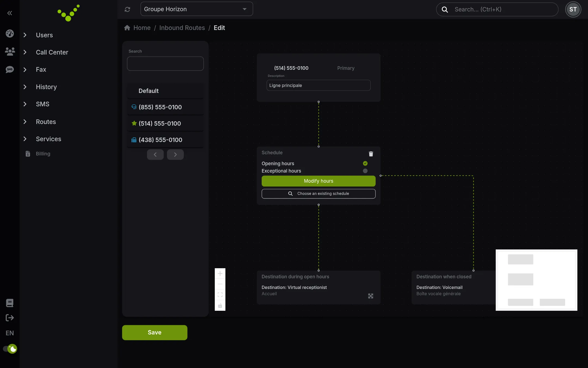Click the route Search input field
The image size is (588, 368).
(x=165, y=64)
